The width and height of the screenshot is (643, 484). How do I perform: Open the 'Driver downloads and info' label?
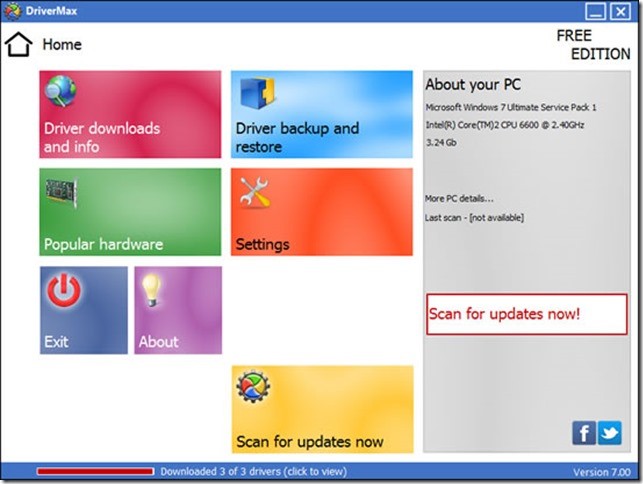(x=102, y=137)
